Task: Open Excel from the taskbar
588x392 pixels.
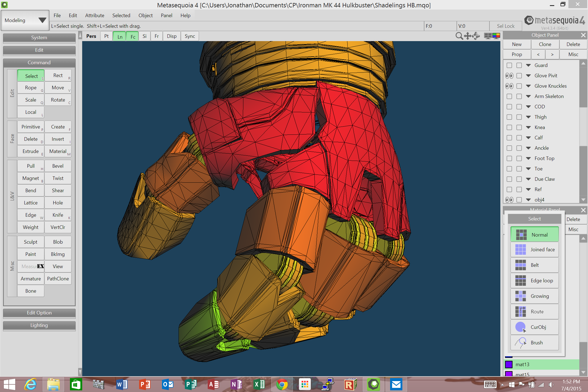Action: [x=259, y=384]
